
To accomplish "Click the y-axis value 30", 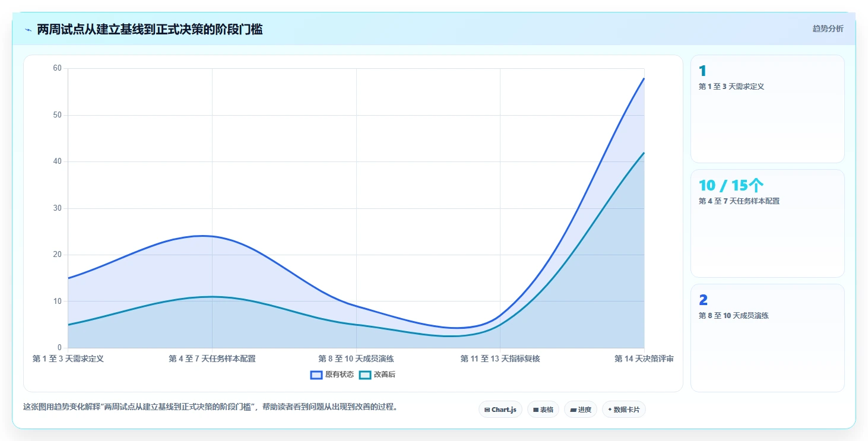I will (x=58, y=208).
